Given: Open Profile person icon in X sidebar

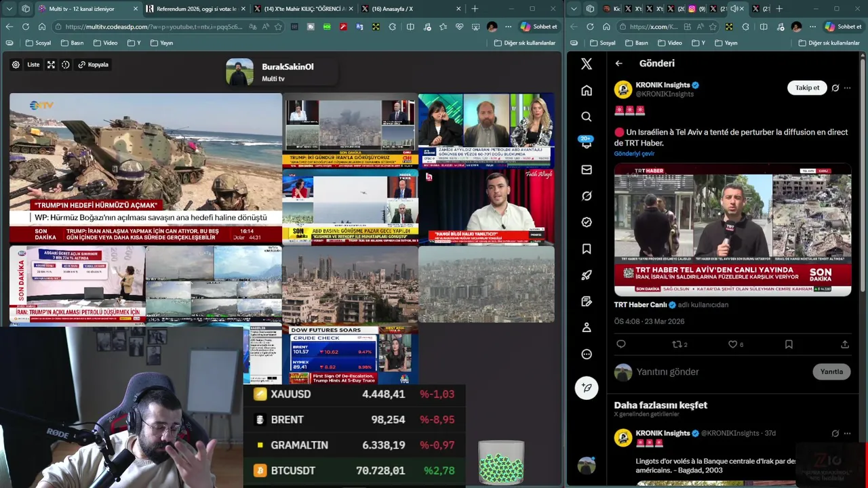Looking at the screenshot, I should 587,327.
